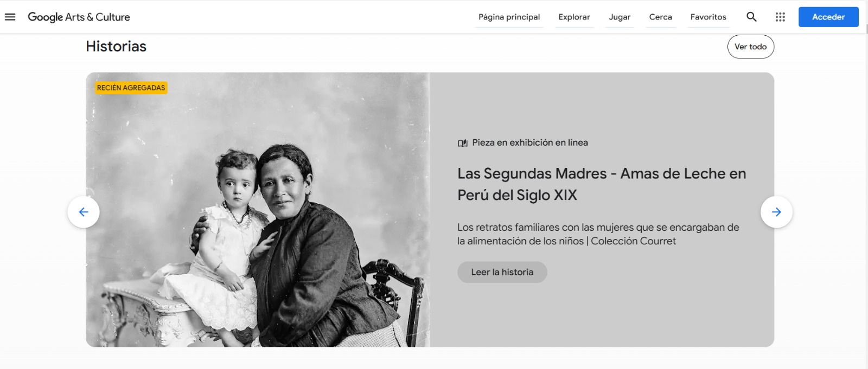Viewport: 868px width, 369px height.
Task: Advance to next story with right arrow
Action: pos(776,212)
